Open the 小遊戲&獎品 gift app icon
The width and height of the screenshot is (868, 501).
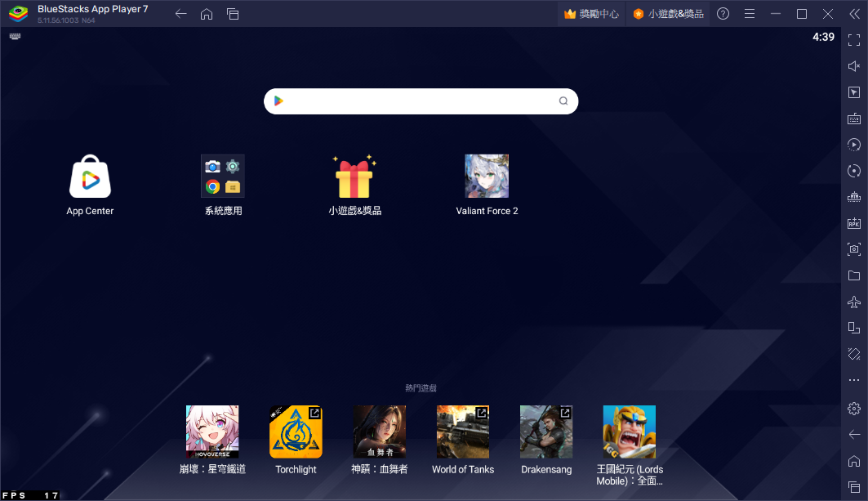pos(354,177)
